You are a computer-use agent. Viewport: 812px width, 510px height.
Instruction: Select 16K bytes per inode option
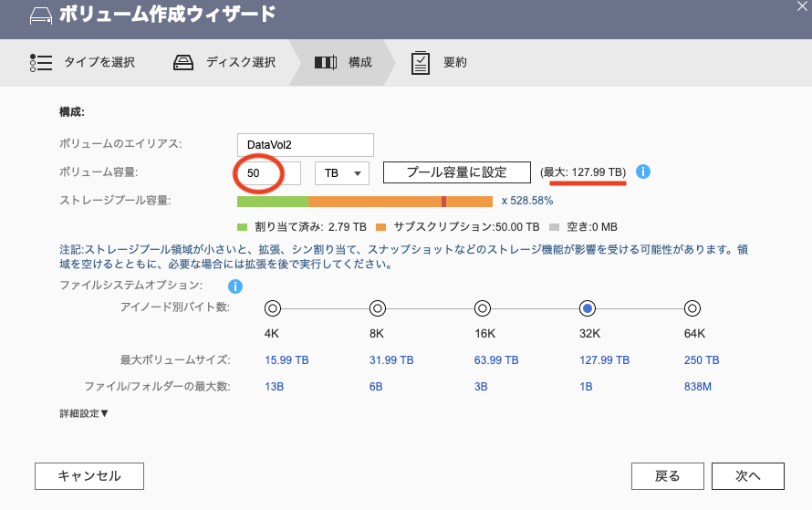483,308
